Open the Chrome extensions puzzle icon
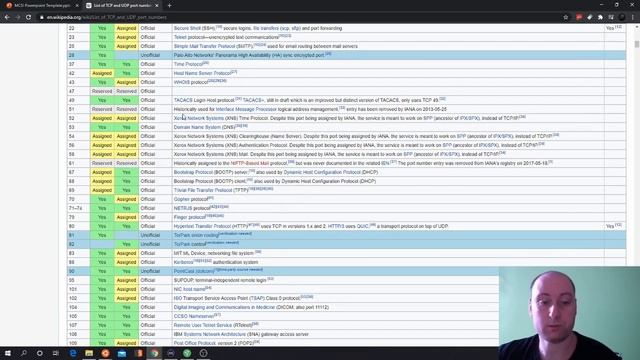Viewport: 640px width, 360px height. [600, 17]
